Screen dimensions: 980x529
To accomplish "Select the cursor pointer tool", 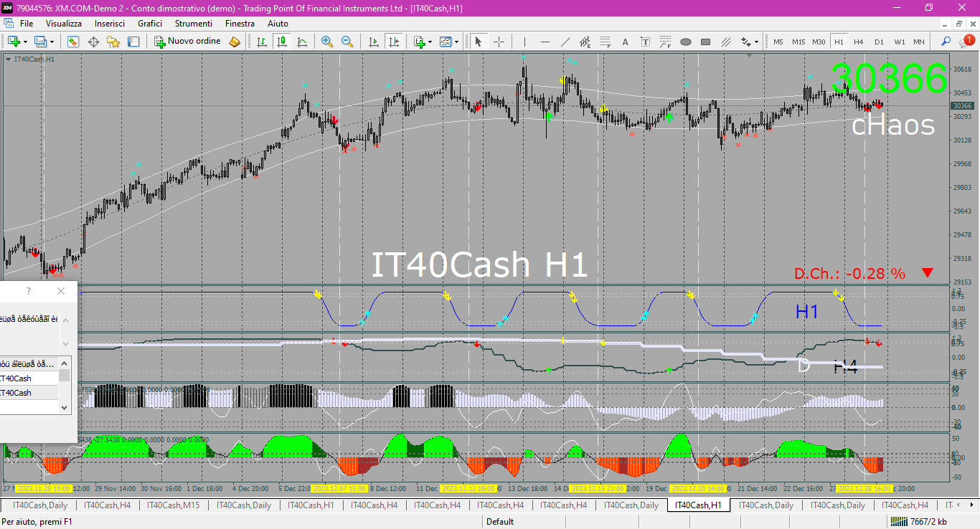I will [479, 42].
